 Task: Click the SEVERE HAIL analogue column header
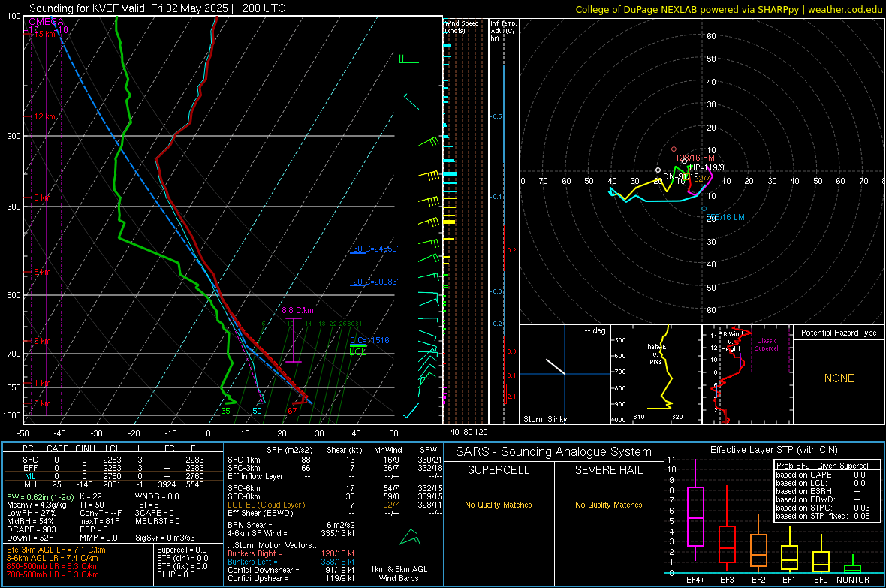pos(608,470)
